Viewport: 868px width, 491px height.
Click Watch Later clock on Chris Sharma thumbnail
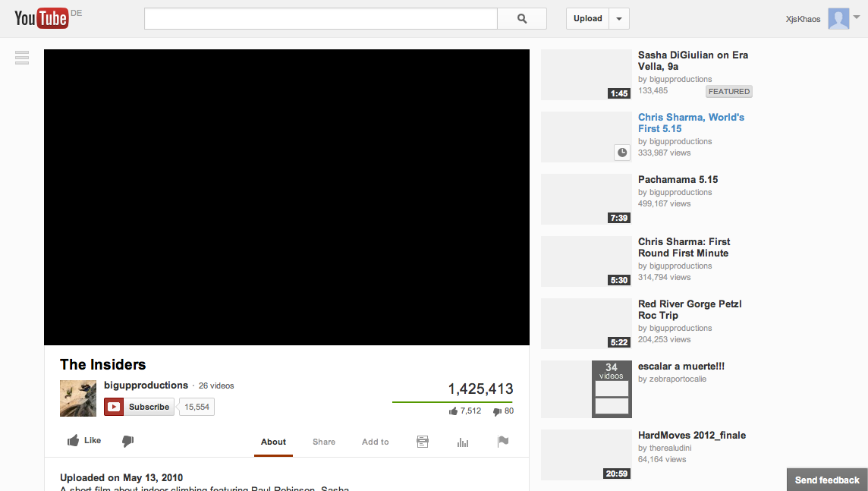[x=622, y=153]
